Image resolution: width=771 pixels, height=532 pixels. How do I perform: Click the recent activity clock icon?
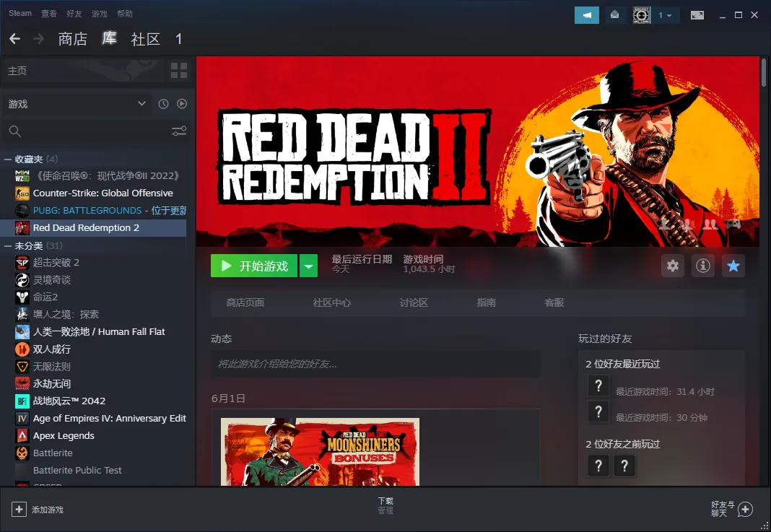(x=163, y=104)
